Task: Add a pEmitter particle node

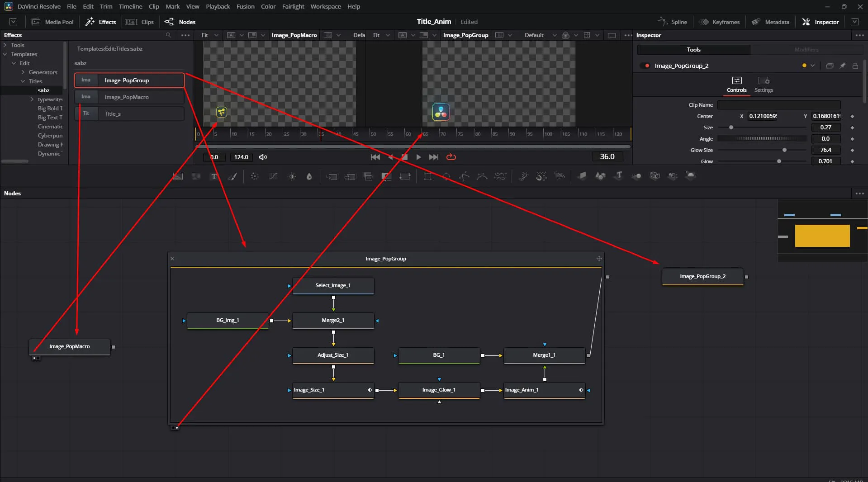Action: (x=523, y=176)
